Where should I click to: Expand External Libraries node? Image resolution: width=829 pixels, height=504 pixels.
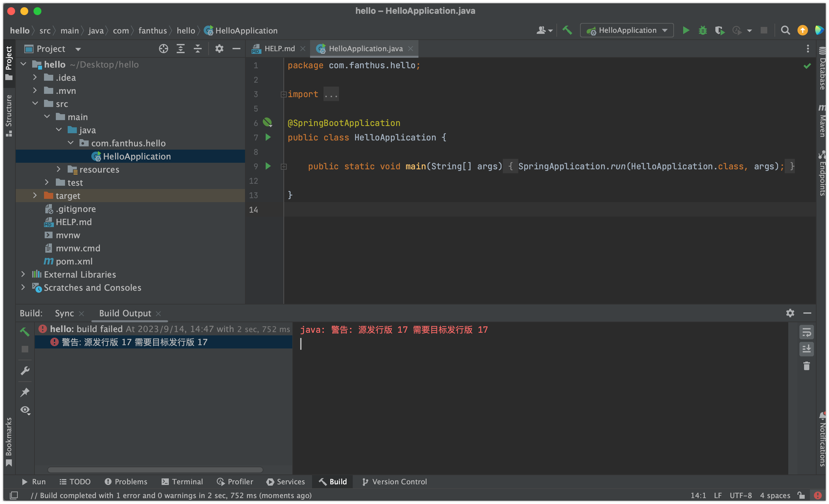[23, 274]
